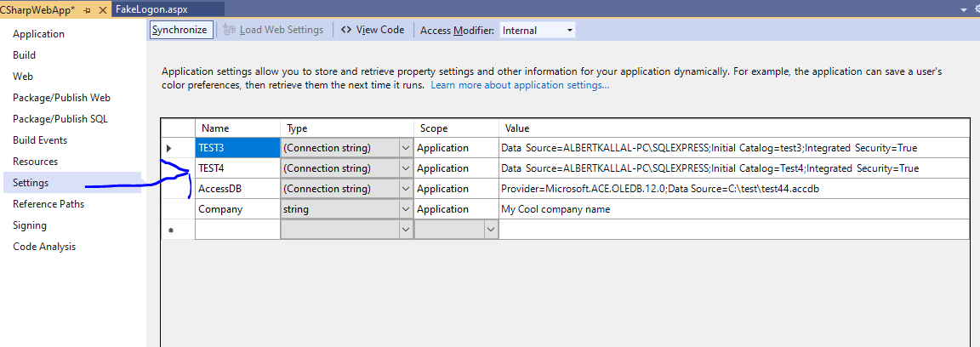Open the Web page

pos(23,77)
